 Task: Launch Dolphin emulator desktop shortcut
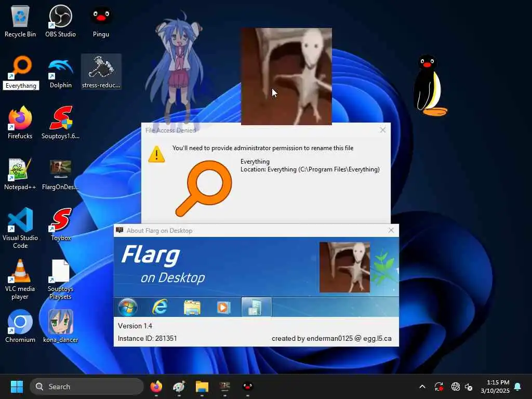(60, 72)
